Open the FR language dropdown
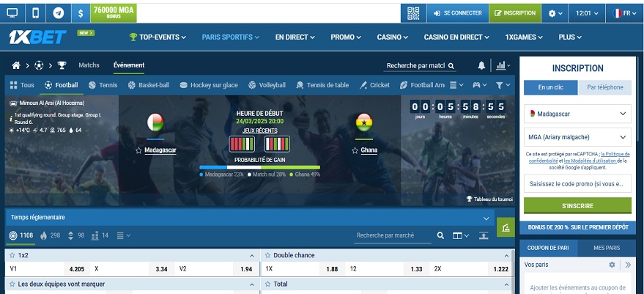Viewport: 644px width, 294px height. tap(625, 13)
